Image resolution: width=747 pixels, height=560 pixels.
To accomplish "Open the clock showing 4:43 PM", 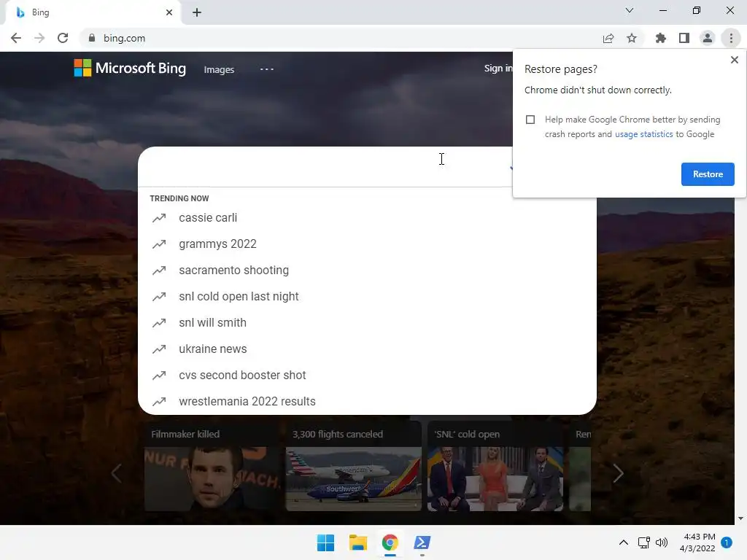I will click(697, 542).
